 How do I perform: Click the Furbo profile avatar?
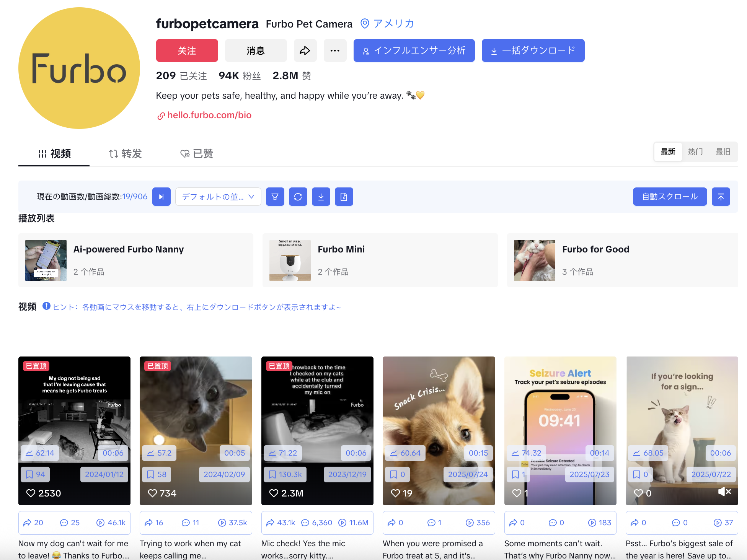pos(79,68)
